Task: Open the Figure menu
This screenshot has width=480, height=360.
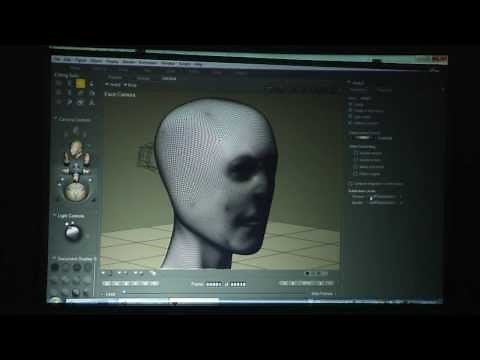Action: pos(80,60)
